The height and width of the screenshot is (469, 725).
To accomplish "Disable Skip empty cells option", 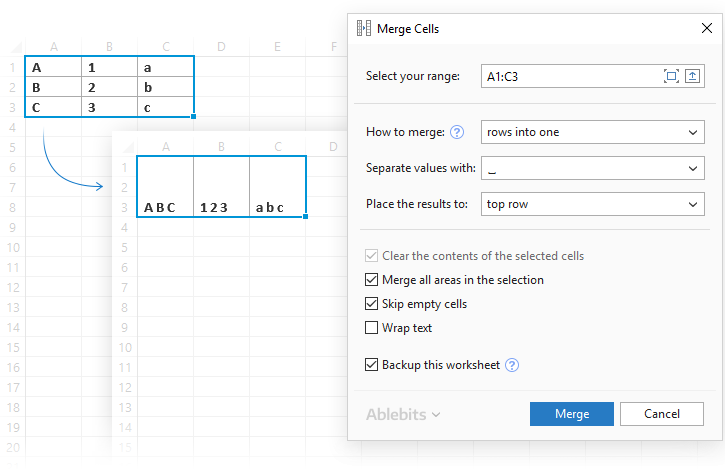I will coord(373,304).
